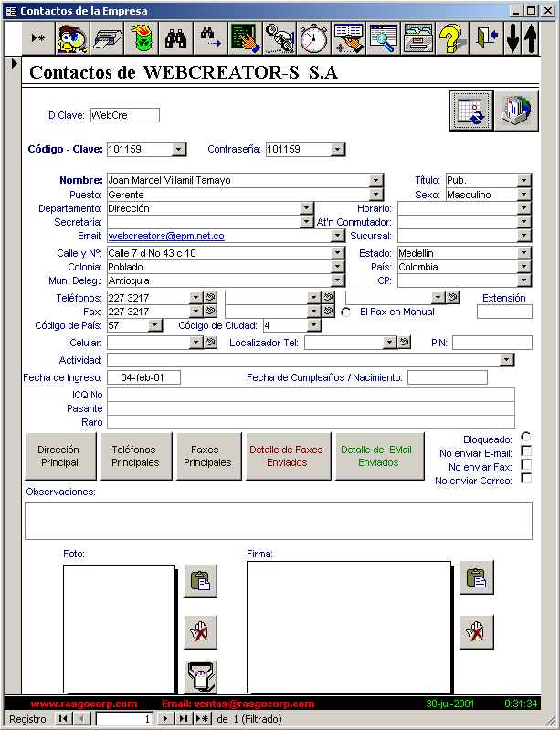Expand the Departamento dropdown
Image resolution: width=560 pixels, height=730 pixels.
click(307, 208)
